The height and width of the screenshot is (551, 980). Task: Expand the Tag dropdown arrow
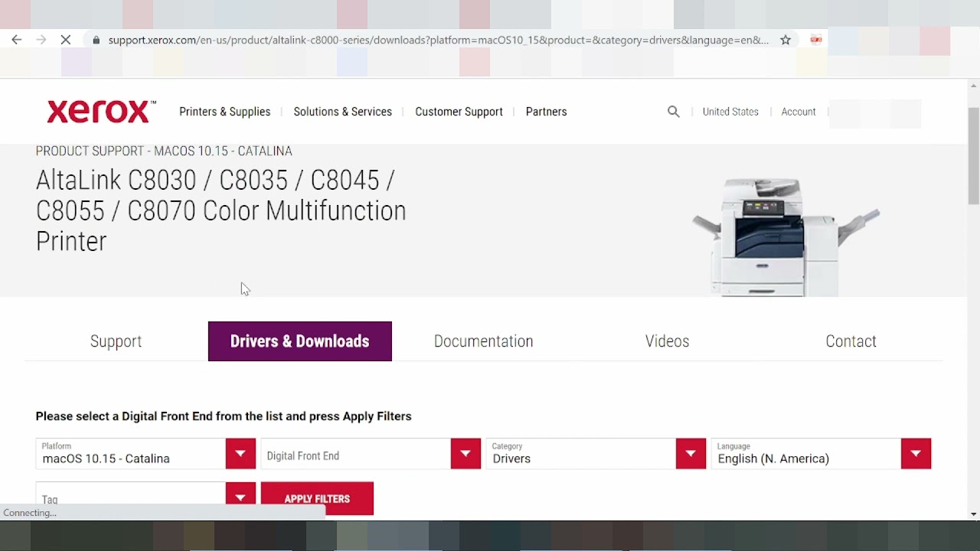[240, 497]
